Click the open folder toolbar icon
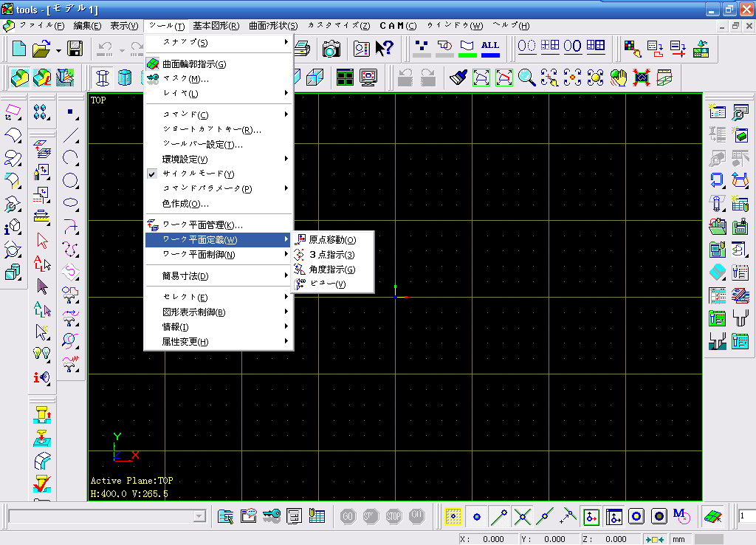 [x=41, y=48]
